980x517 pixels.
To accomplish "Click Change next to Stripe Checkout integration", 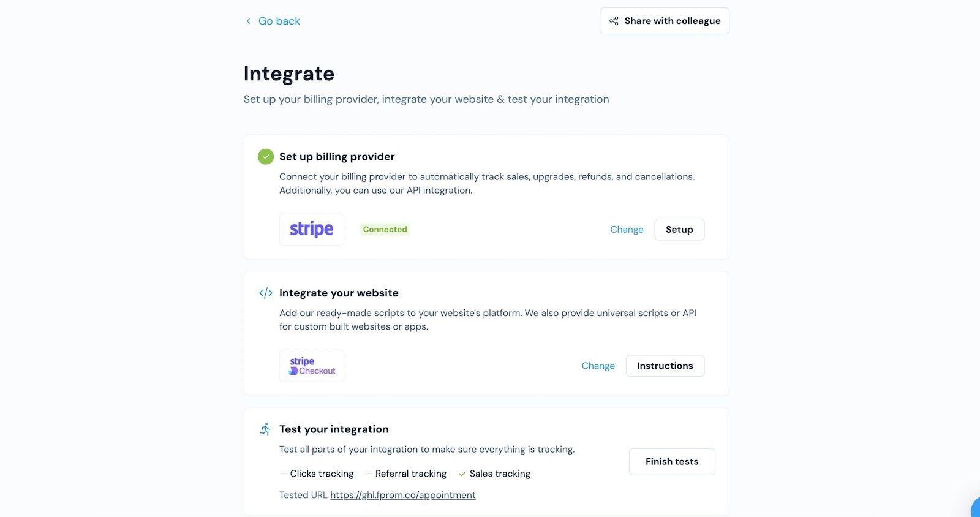I will tap(598, 365).
